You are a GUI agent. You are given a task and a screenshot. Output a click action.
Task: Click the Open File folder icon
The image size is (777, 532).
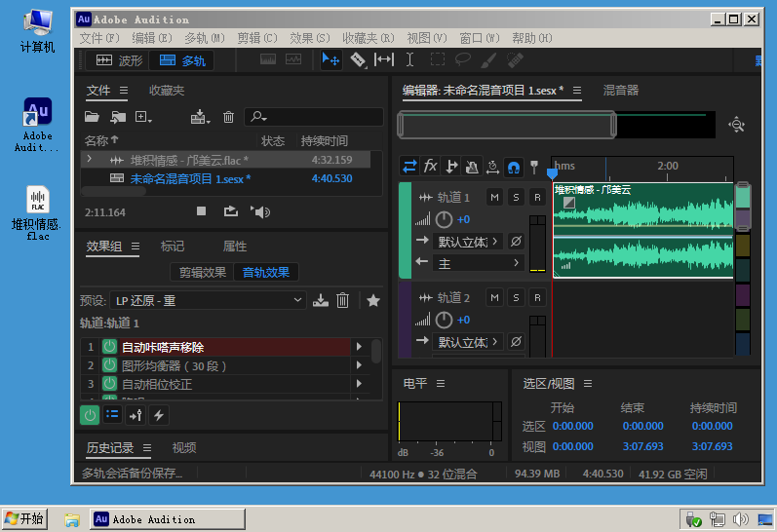(x=92, y=117)
